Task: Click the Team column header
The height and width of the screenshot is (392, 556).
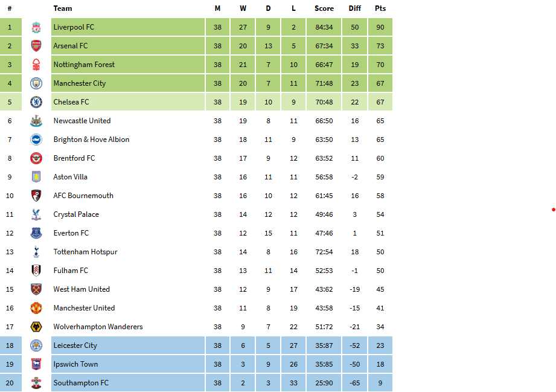Action: (x=63, y=8)
